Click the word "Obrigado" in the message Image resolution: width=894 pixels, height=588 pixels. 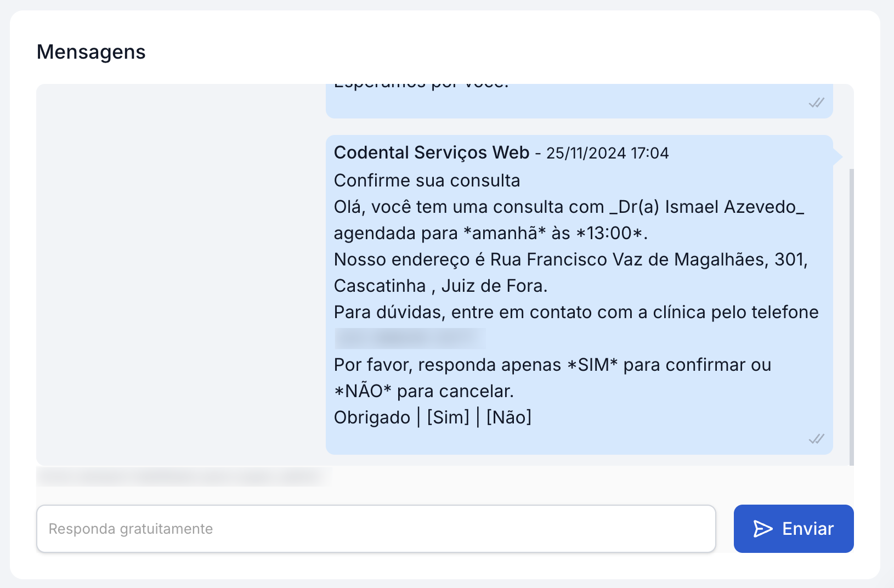click(x=372, y=417)
